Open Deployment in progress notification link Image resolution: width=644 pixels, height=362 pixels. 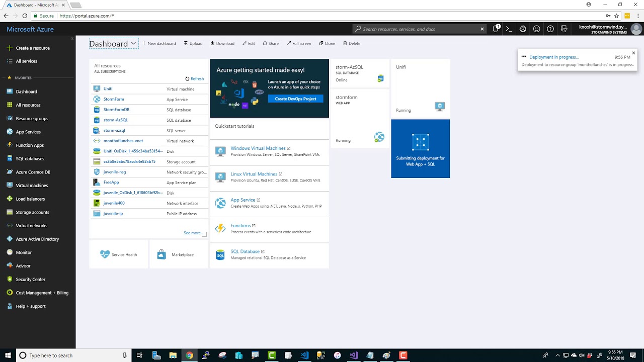pyautogui.click(x=554, y=57)
